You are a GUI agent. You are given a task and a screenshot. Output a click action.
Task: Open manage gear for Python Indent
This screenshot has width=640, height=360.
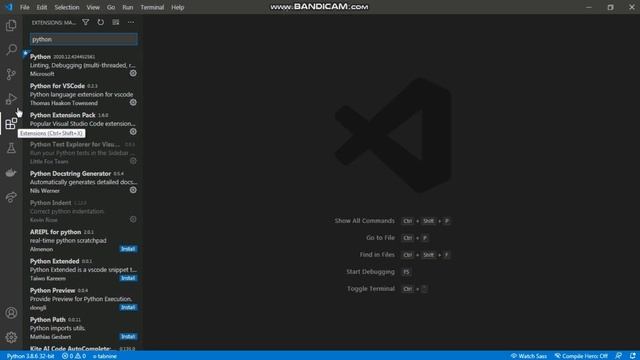point(133,219)
